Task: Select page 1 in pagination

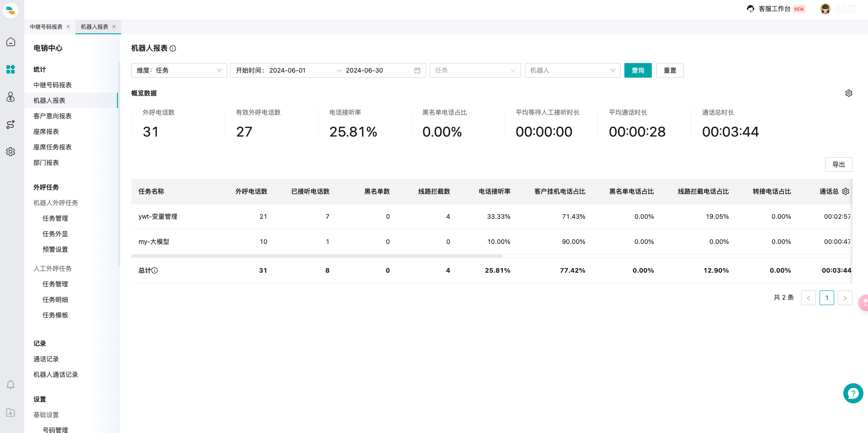Action: click(x=827, y=298)
